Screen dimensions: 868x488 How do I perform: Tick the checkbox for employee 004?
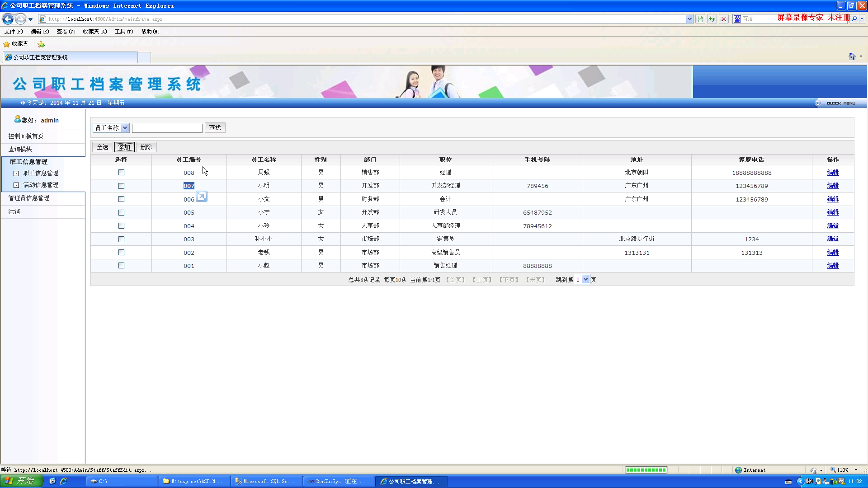(121, 225)
